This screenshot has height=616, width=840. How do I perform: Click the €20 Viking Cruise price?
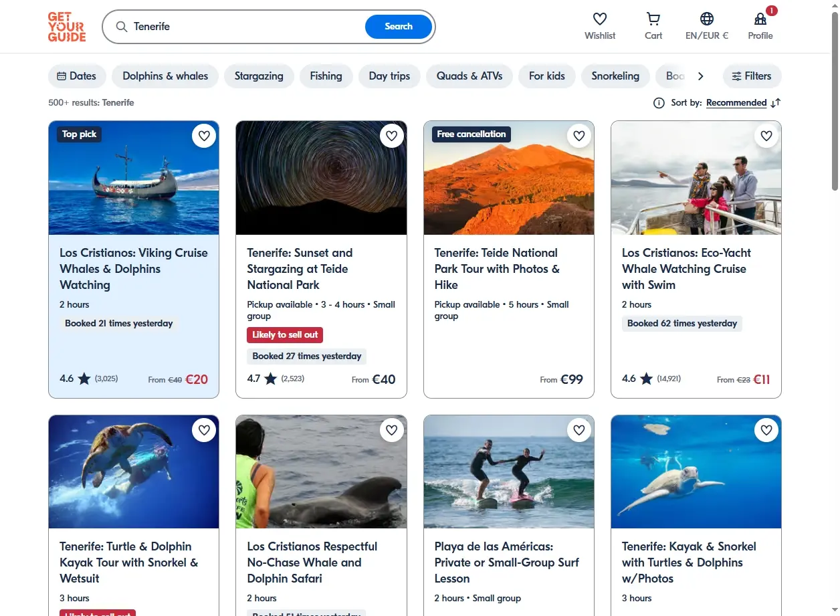197,379
